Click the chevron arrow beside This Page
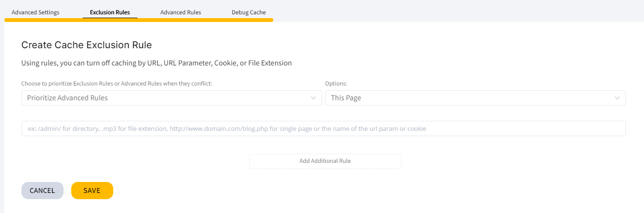Image resolution: width=644 pixels, height=213 pixels. [617, 98]
